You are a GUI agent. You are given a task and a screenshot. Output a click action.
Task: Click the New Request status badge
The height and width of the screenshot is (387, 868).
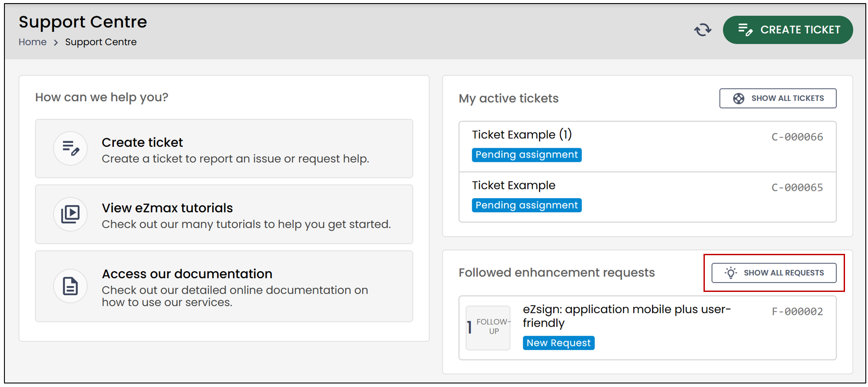coord(558,343)
